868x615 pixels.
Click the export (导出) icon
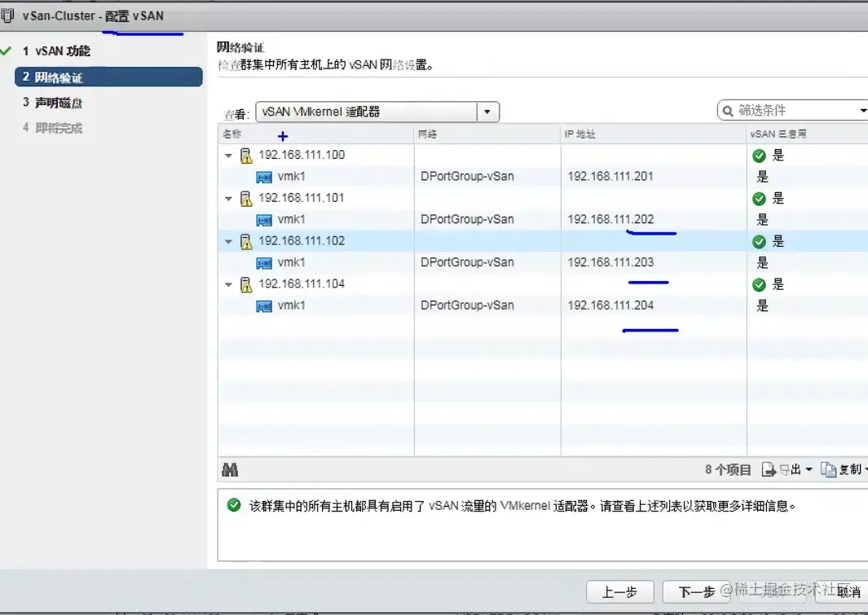click(769, 469)
